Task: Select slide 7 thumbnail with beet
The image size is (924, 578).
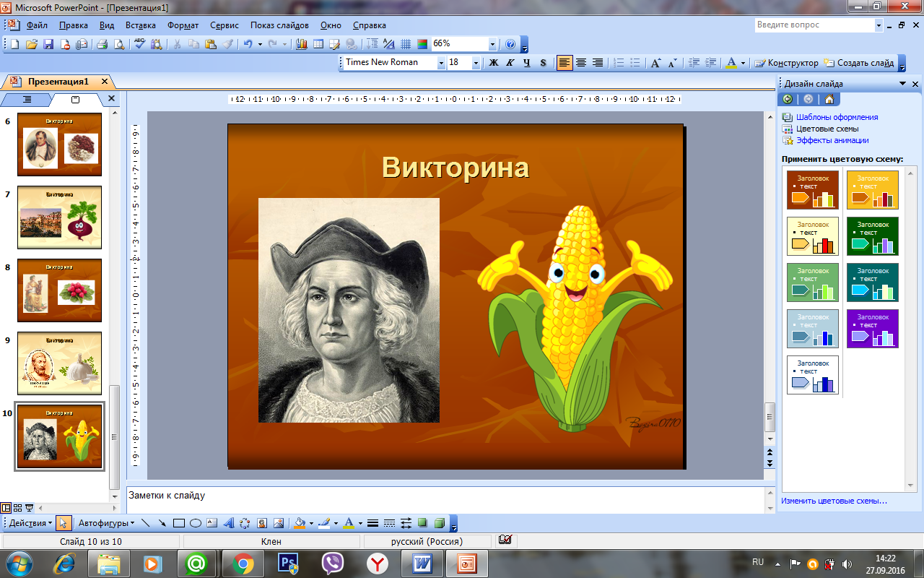Action: coord(59,217)
